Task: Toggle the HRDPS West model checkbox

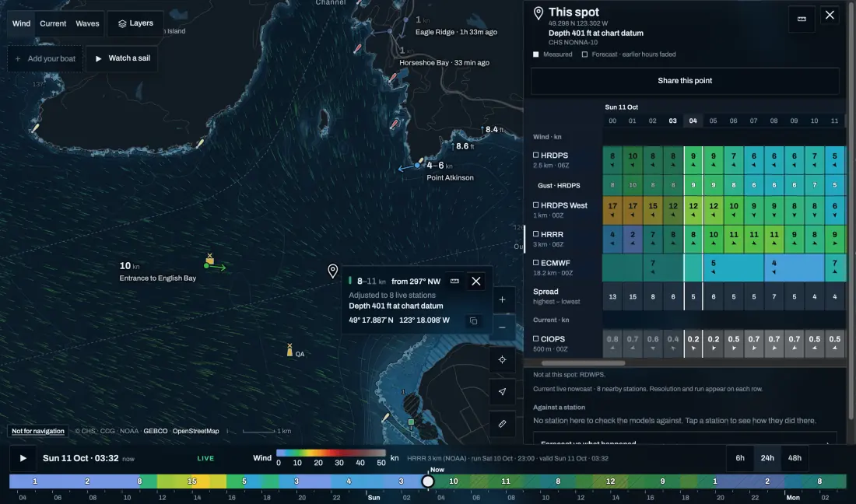Action: pyautogui.click(x=535, y=205)
